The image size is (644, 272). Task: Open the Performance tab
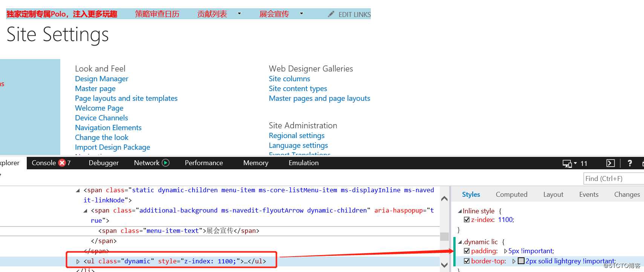coord(204,163)
